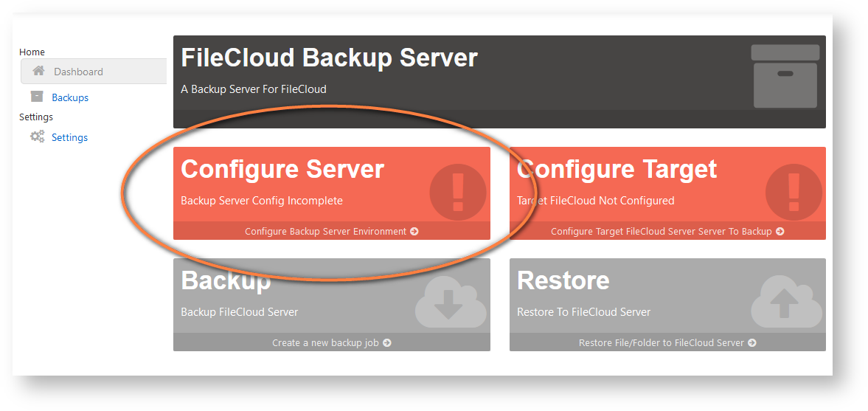Open the Backups sidebar link
The height and width of the screenshot is (411, 868).
pos(70,97)
